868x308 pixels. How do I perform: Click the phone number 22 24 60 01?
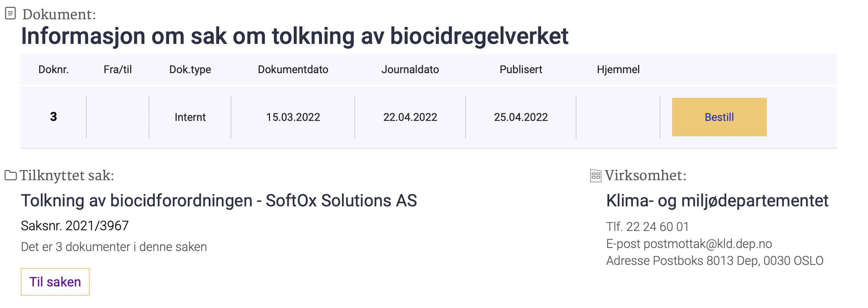(657, 226)
